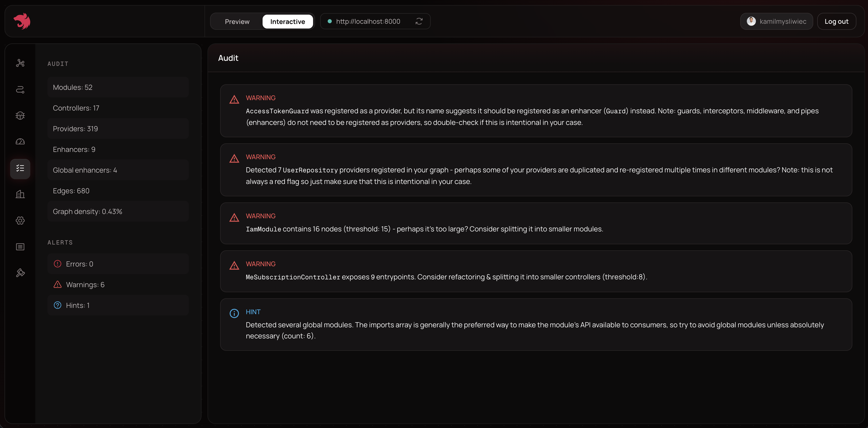Screen dimensions: 868x428
Task: Click the NestJS logo in header
Action: (22, 21)
